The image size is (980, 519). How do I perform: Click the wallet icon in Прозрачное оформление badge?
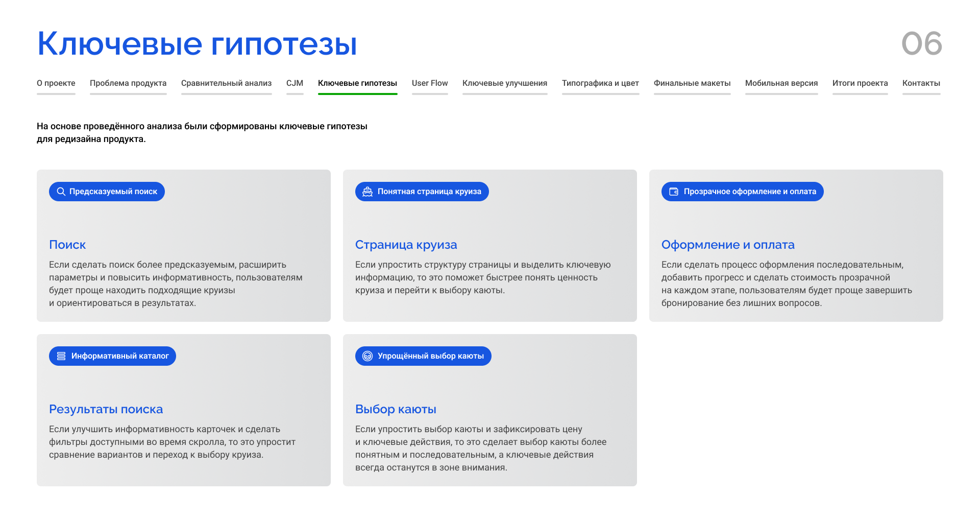tap(674, 192)
